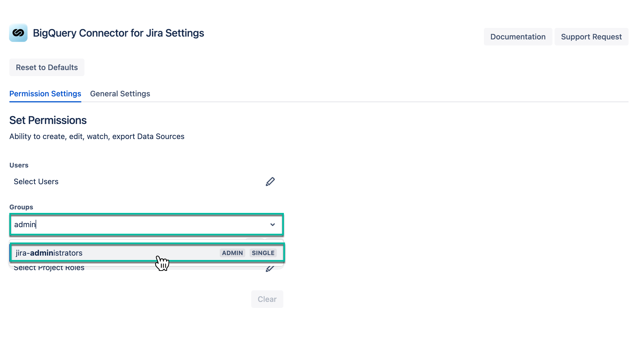Expand the Groups dropdown chevron

click(272, 225)
